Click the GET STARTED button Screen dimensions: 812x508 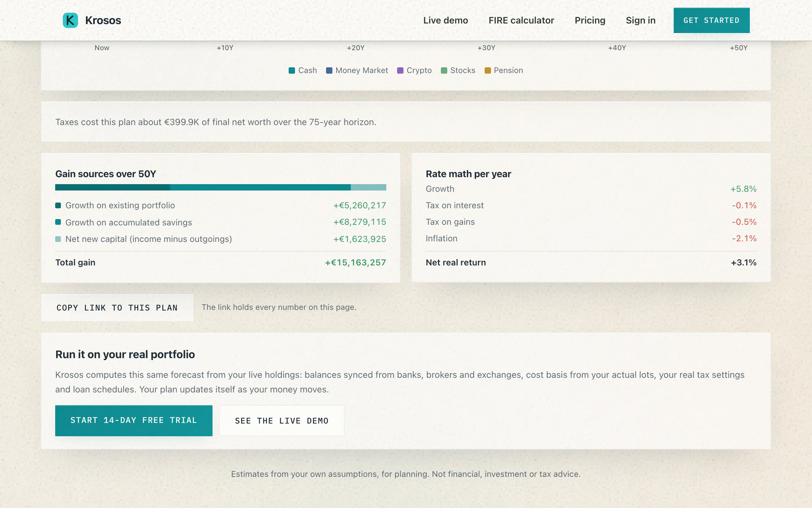pyautogui.click(x=711, y=20)
